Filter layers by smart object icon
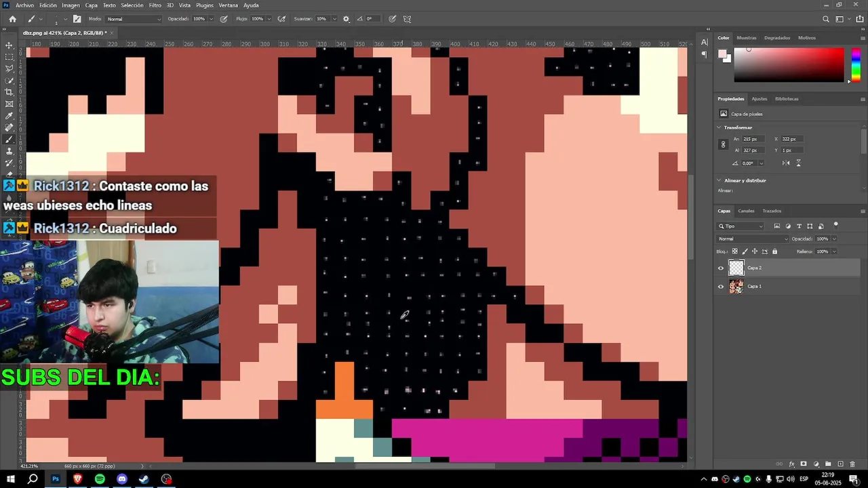Viewport: 868px width, 488px height. [821, 226]
